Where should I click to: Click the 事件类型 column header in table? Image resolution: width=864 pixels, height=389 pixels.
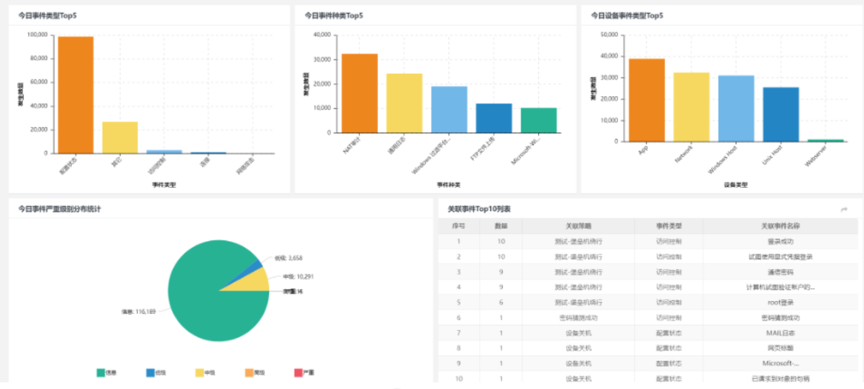[x=668, y=226]
